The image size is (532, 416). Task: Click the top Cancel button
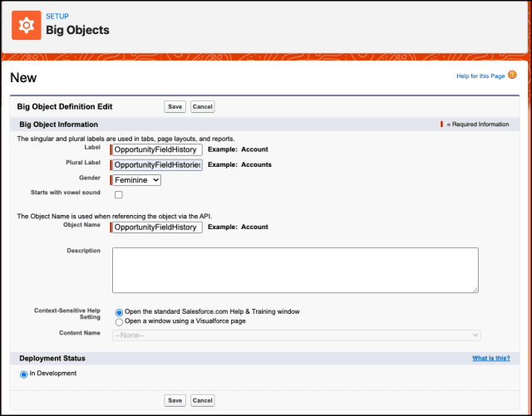click(x=202, y=106)
